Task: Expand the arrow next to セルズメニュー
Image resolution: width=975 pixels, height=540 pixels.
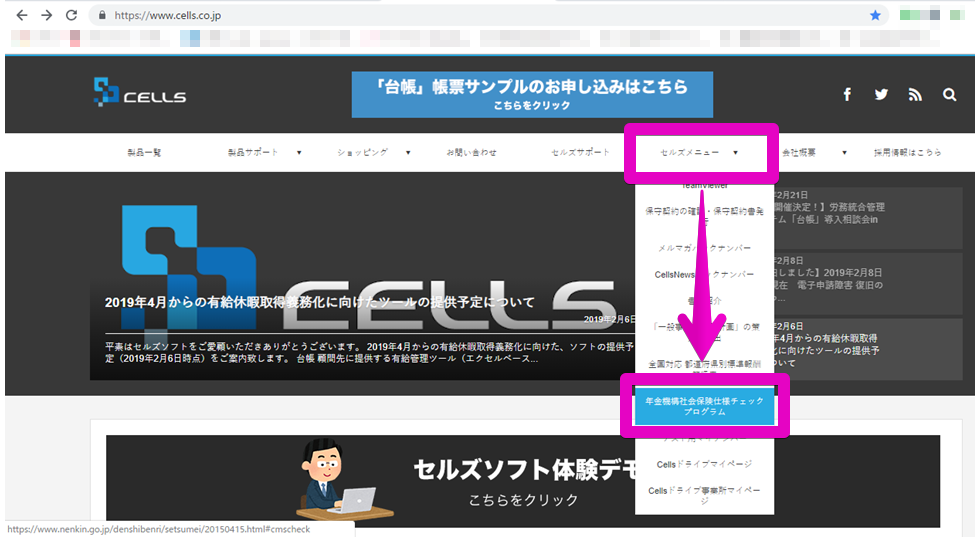Action: [736, 152]
